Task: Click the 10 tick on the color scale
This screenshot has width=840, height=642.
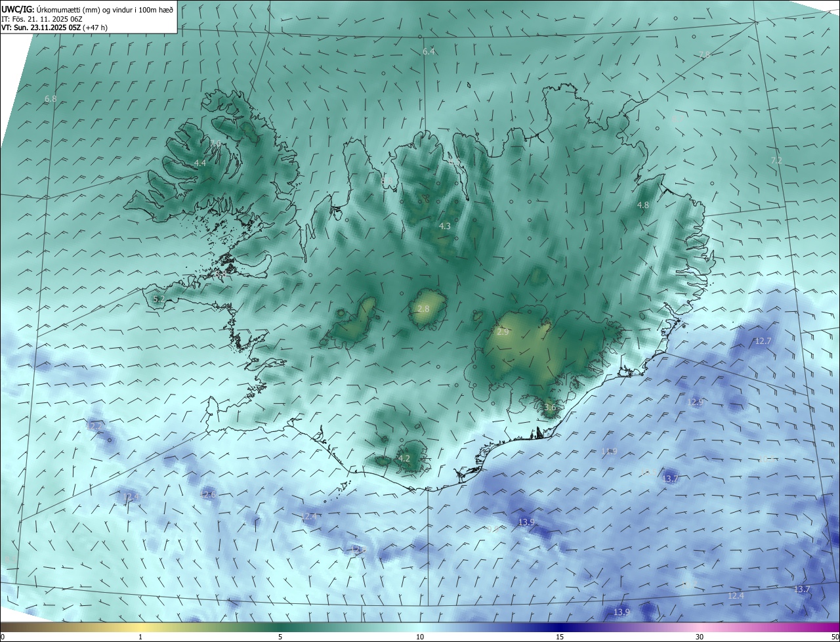Action: click(x=420, y=637)
